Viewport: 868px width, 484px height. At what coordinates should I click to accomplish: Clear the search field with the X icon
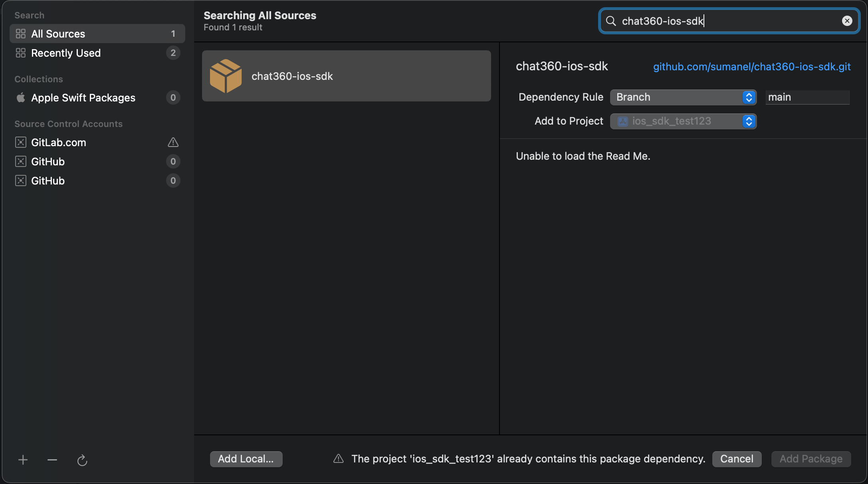(847, 21)
